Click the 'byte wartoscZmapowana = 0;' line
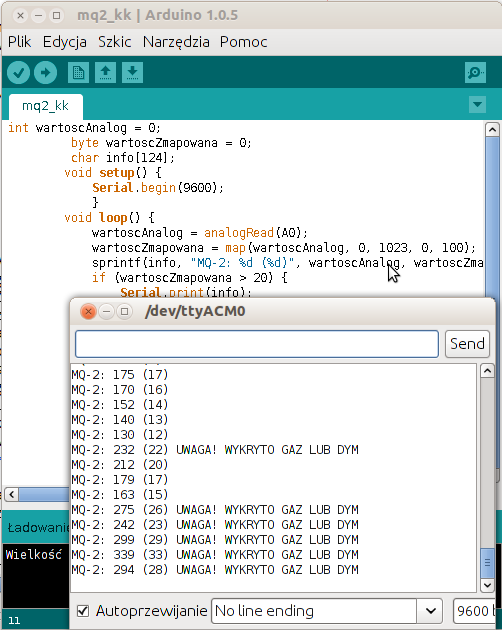 point(161,143)
